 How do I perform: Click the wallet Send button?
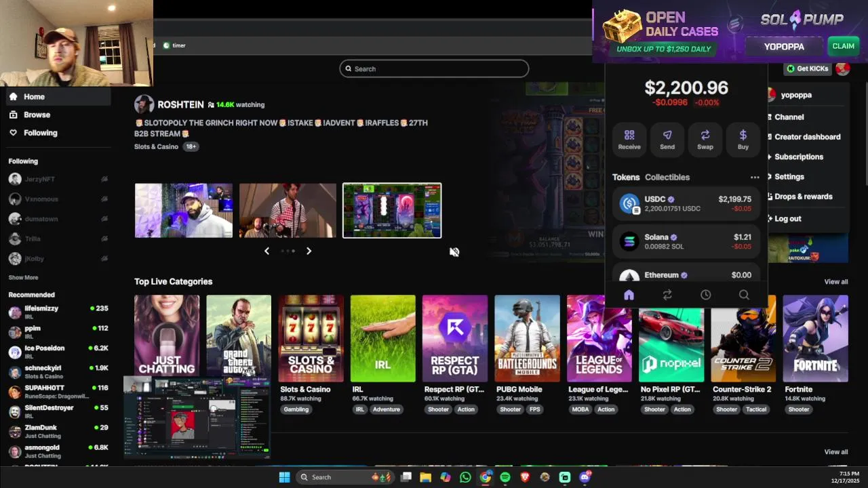tap(667, 139)
